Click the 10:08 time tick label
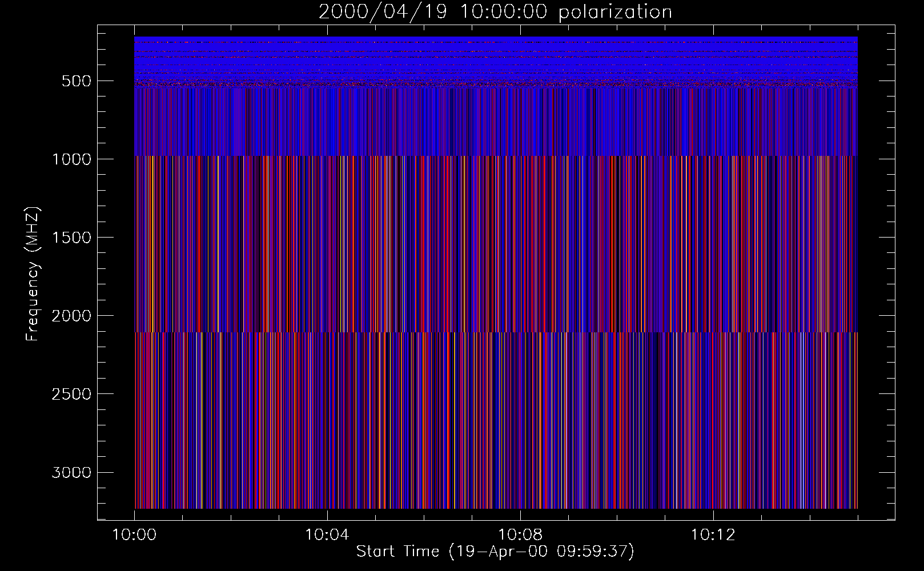 520,535
